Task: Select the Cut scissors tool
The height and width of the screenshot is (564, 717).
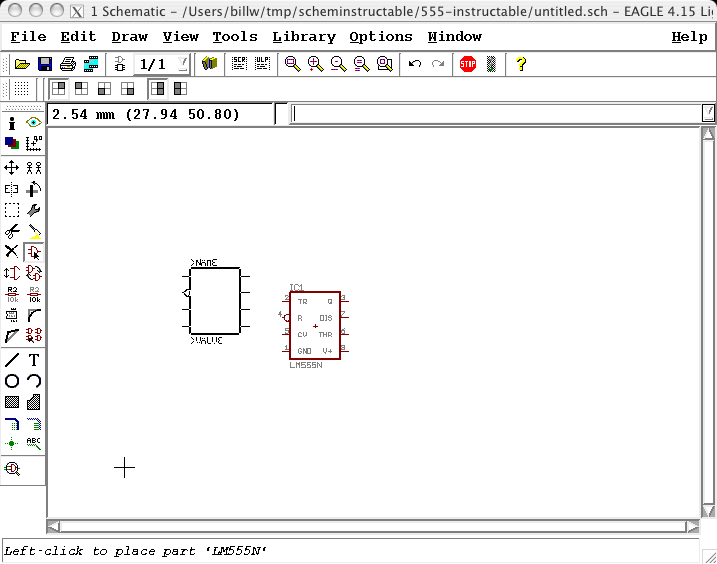Action: tap(12, 231)
